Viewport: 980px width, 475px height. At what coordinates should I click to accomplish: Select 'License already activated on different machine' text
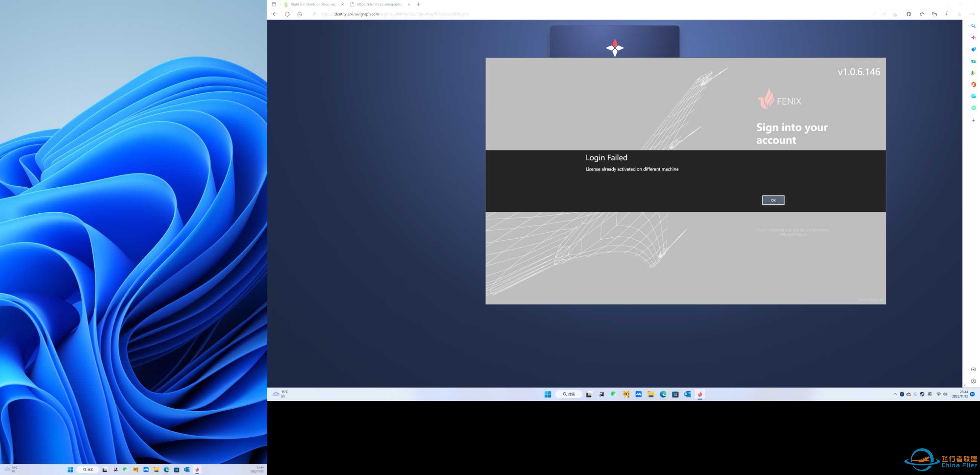pyautogui.click(x=632, y=169)
